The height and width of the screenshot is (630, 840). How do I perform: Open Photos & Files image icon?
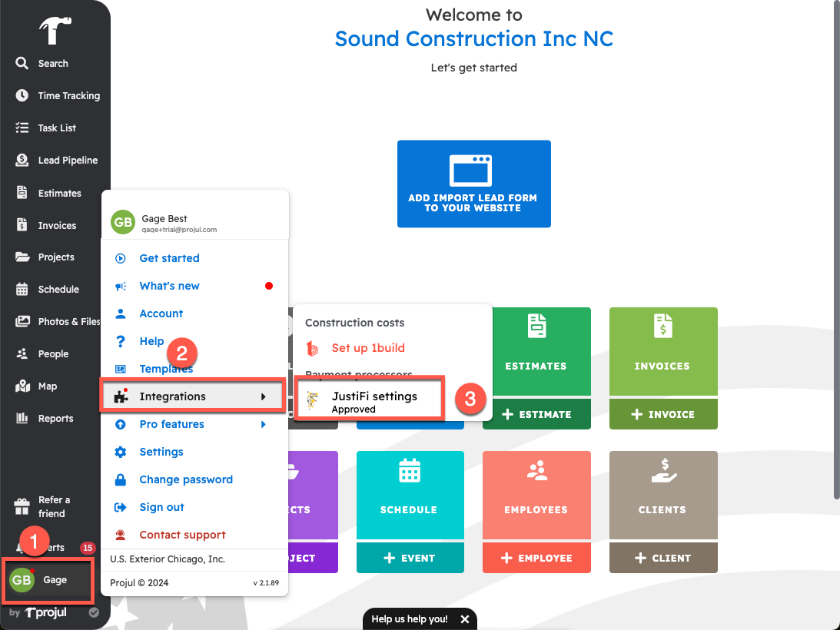pyautogui.click(x=22, y=322)
